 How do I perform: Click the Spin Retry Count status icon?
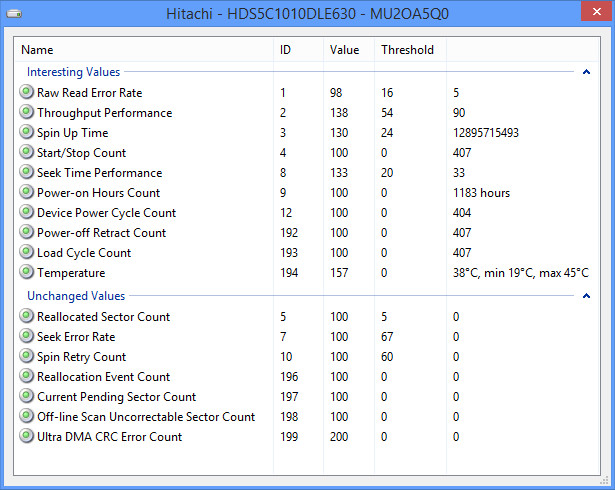(26, 356)
